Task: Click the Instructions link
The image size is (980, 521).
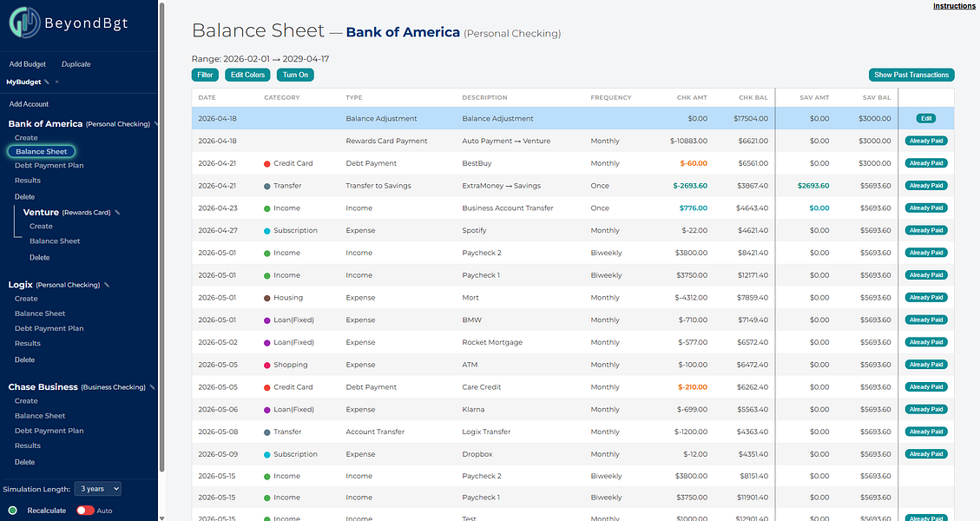Action: [x=954, y=6]
